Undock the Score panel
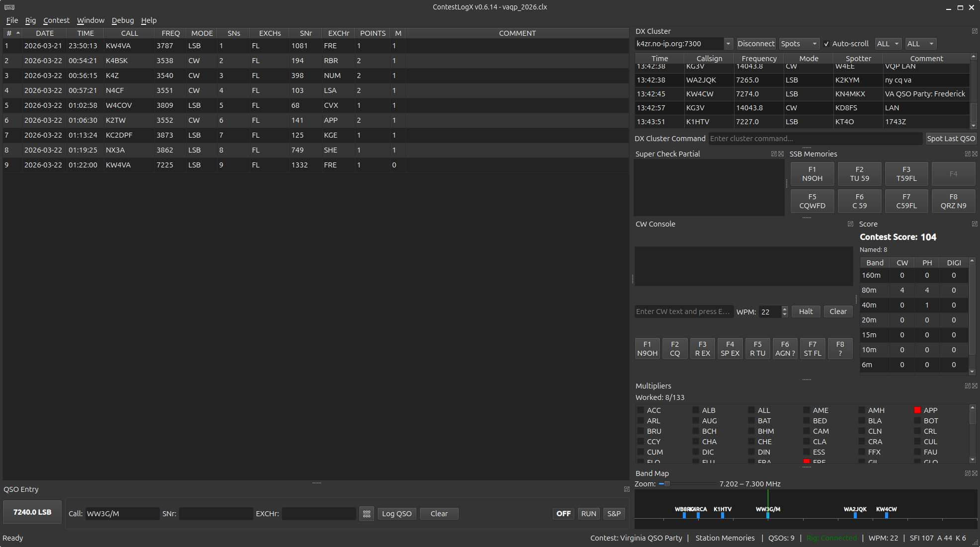This screenshot has width=980, height=547. (x=974, y=224)
